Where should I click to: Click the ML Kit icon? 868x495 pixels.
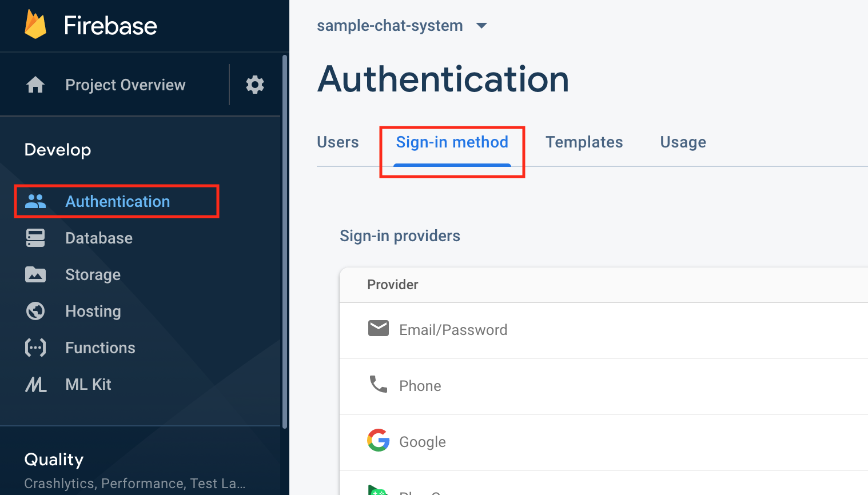click(35, 384)
